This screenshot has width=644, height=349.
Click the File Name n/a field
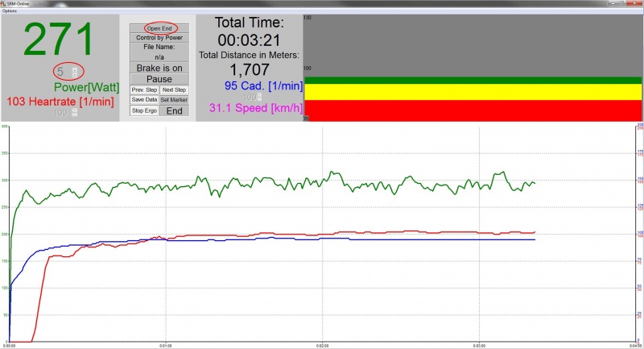[x=159, y=58]
